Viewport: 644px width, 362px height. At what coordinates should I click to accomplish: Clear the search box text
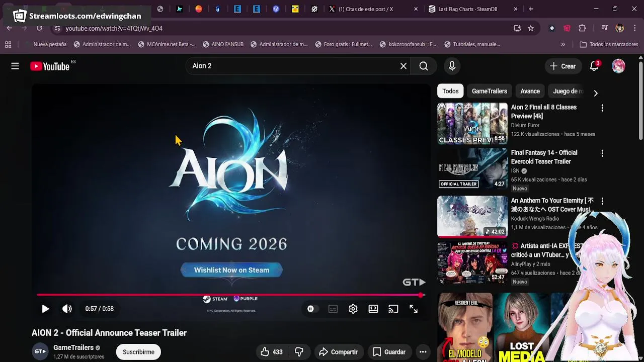[404, 66]
